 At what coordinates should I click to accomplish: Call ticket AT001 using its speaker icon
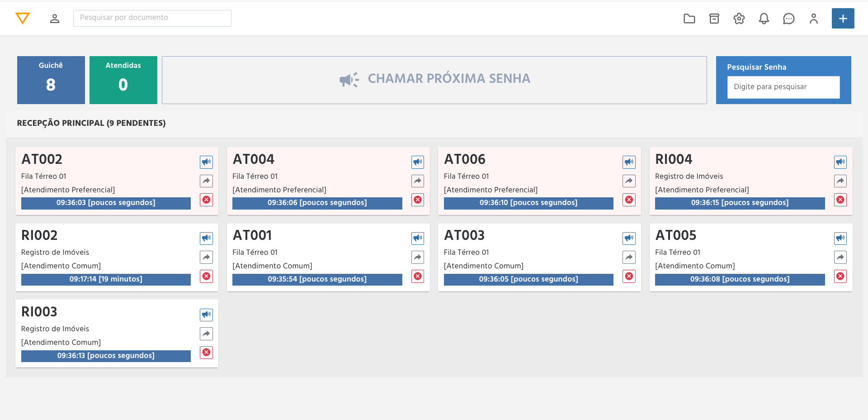(417, 238)
